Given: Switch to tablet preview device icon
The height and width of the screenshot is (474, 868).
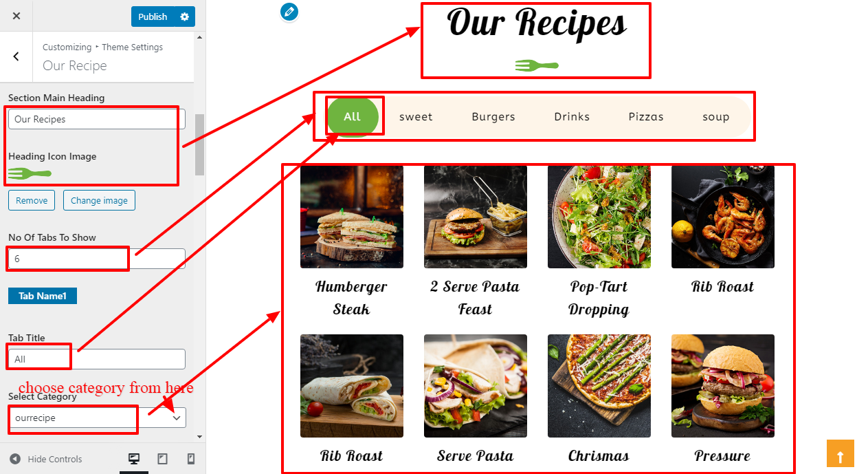Looking at the screenshot, I should (x=163, y=459).
